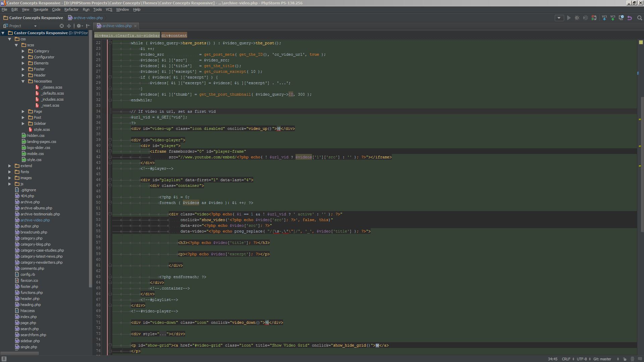Collapse the Necessities folder
The image size is (644, 362).
pos(23,81)
